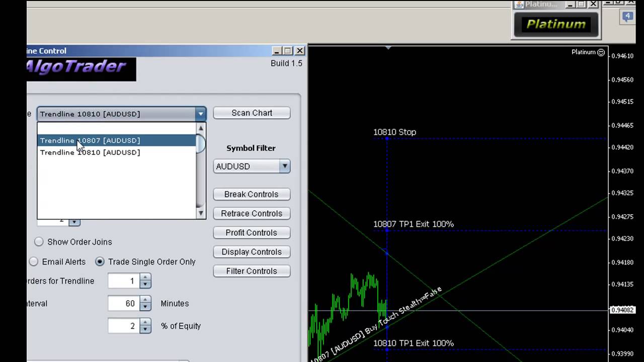Click the Build 1.5 text
Image resolution: width=644 pixels, height=362 pixels.
point(286,63)
